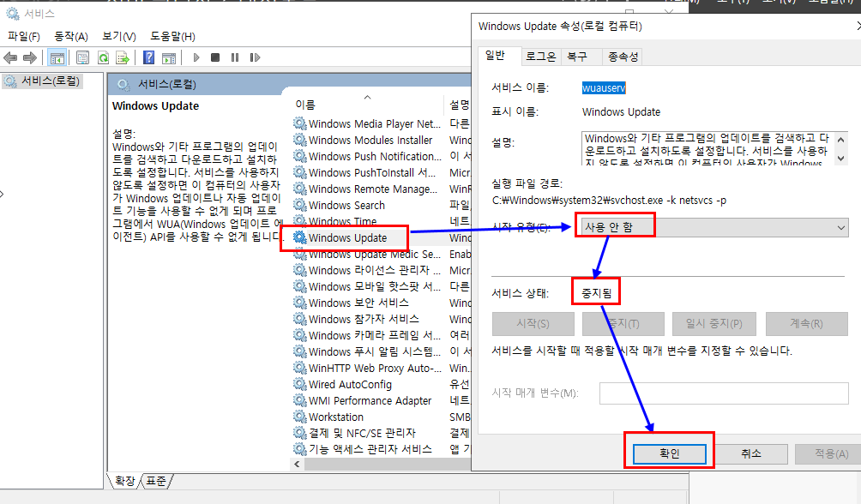Select the 확장 view tab at bottom

coord(124,481)
